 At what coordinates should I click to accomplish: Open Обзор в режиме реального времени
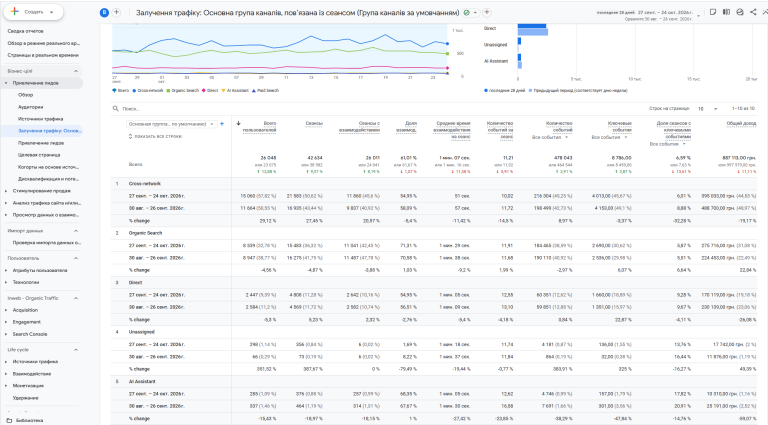(44, 43)
